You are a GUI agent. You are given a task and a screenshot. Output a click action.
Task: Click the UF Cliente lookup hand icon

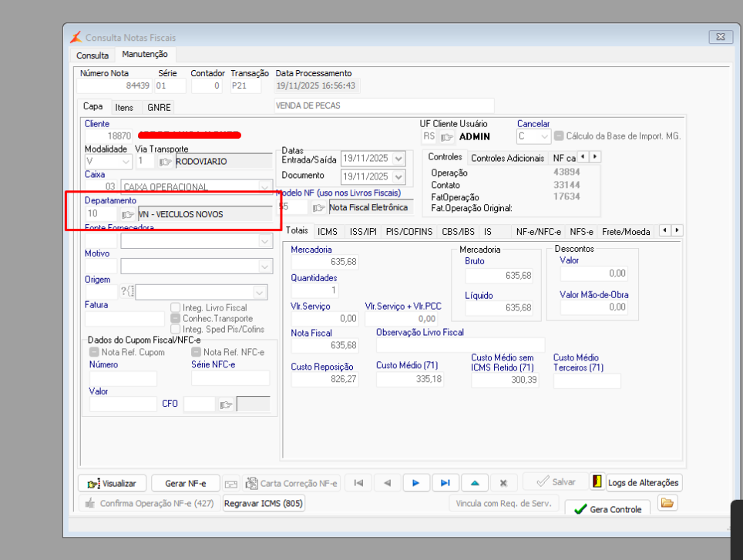(x=447, y=137)
